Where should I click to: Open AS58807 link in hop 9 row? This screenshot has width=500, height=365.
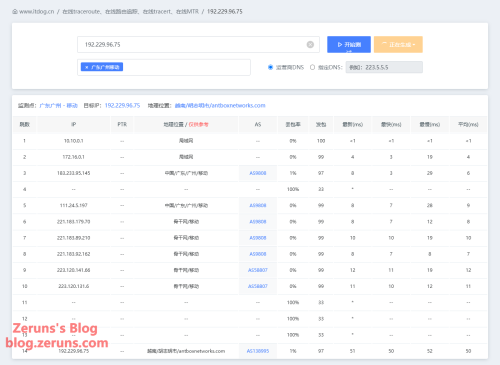click(x=258, y=270)
